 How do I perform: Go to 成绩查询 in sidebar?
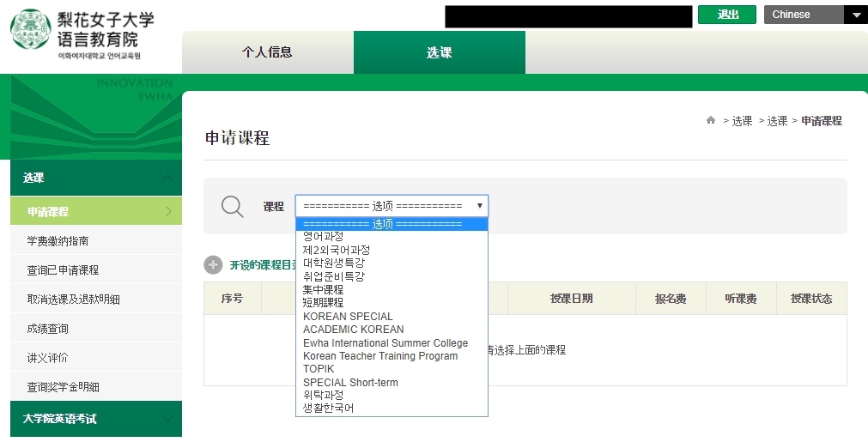96,329
